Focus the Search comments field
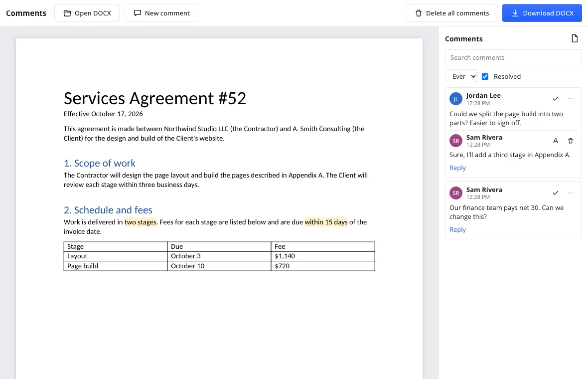The height and width of the screenshot is (379, 588). pyautogui.click(x=513, y=57)
